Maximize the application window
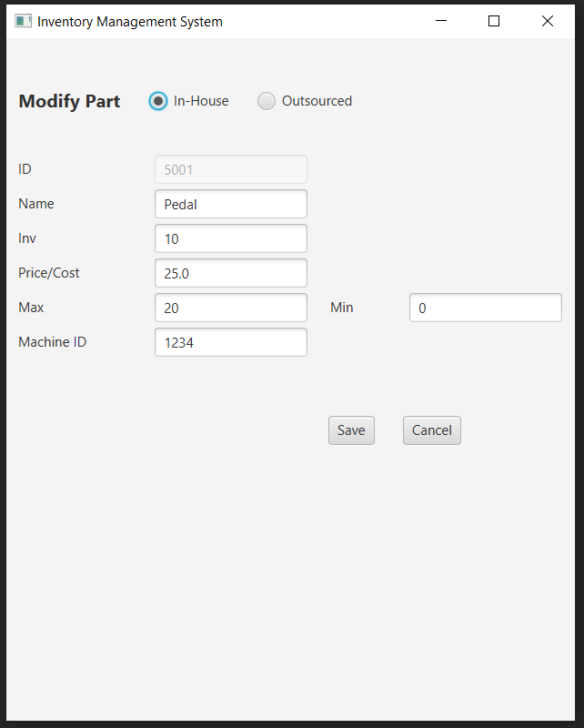Image resolution: width=584 pixels, height=728 pixels. pos(493,21)
